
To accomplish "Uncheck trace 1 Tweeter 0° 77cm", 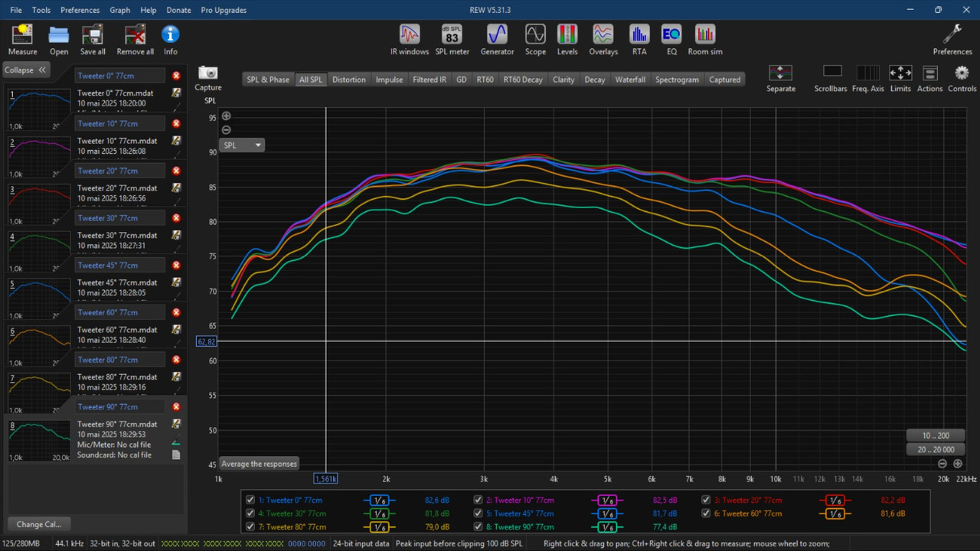I will [250, 500].
